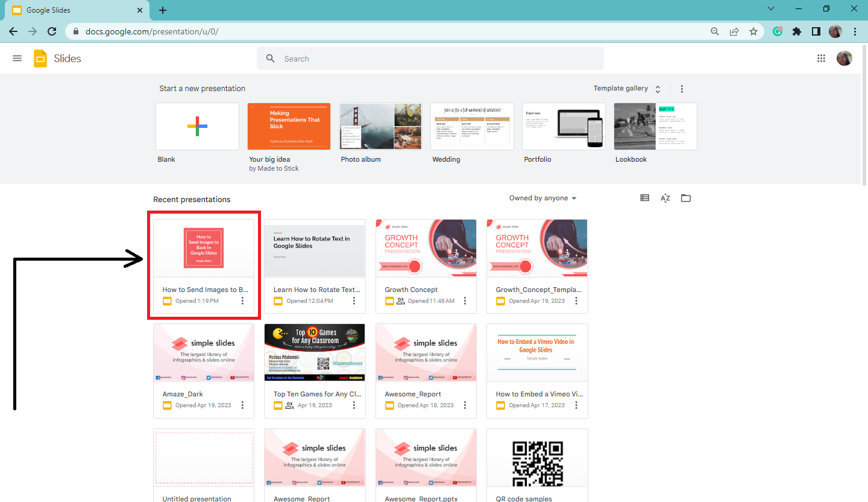Screen dimensions: 868x502
Task: Expand the Template gallery
Action: [x=627, y=88]
